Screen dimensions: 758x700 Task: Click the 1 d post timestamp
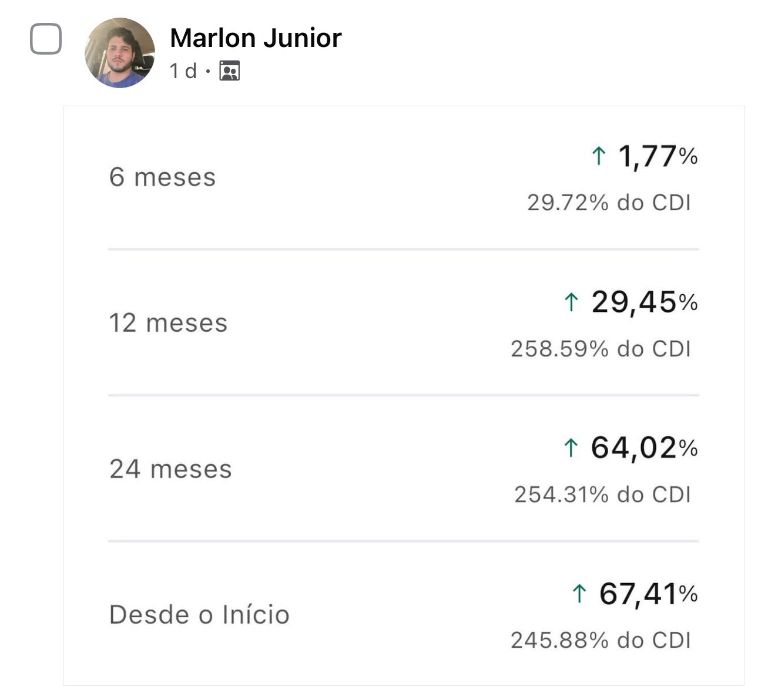(x=183, y=71)
